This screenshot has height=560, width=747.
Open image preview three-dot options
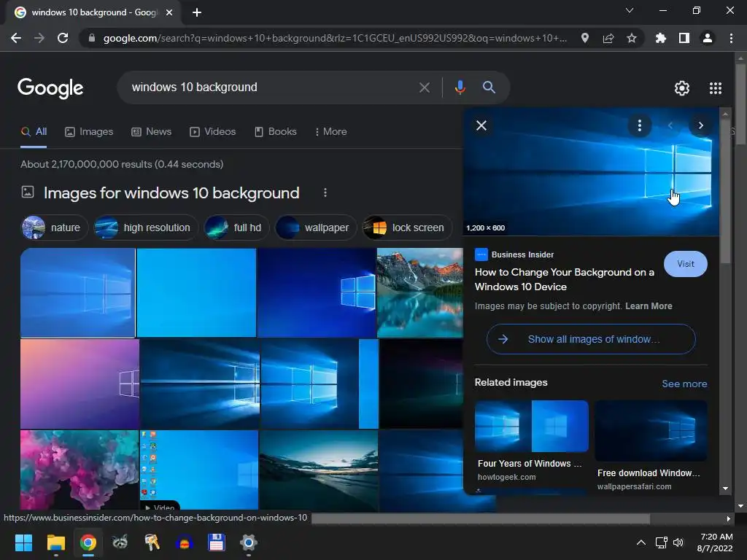(639, 125)
